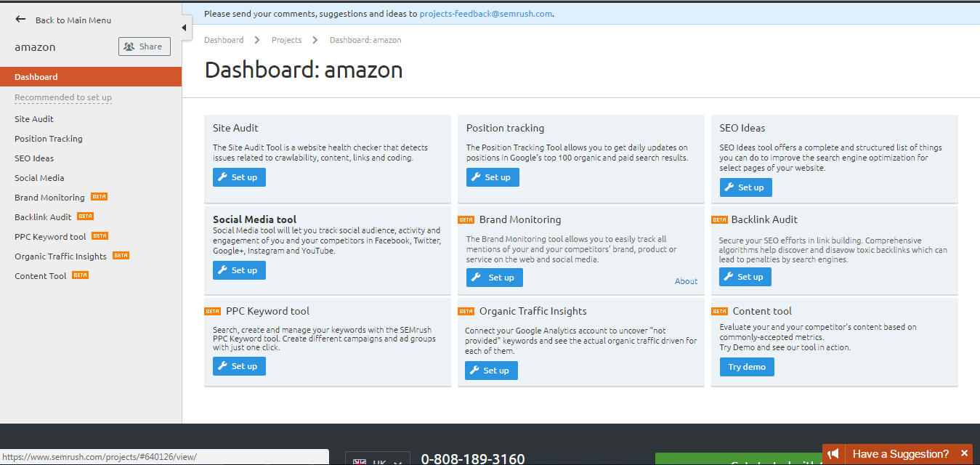Open Content Tool from the sidebar
This screenshot has height=465, width=980.
click(x=41, y=276)
